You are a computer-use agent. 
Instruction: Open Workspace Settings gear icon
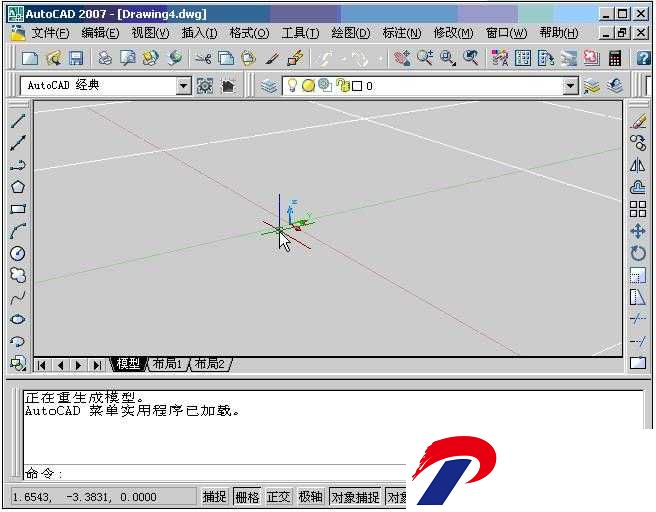[205, 86]
